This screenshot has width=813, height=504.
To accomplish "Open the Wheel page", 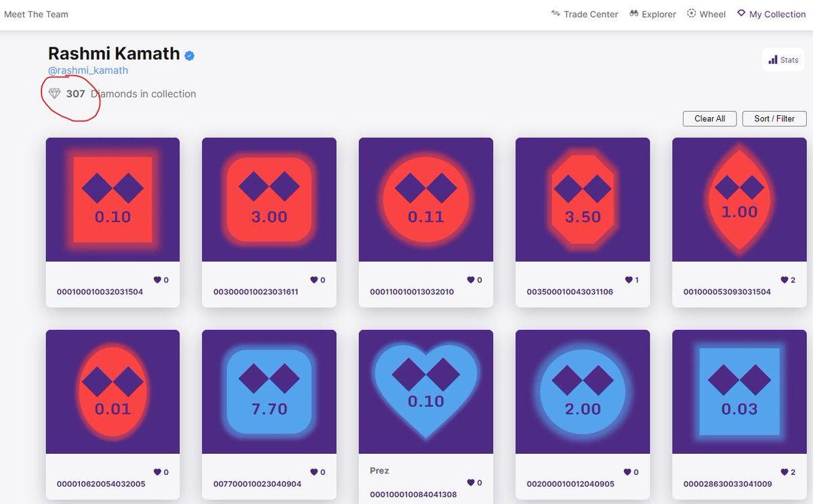I will [706, 14].
